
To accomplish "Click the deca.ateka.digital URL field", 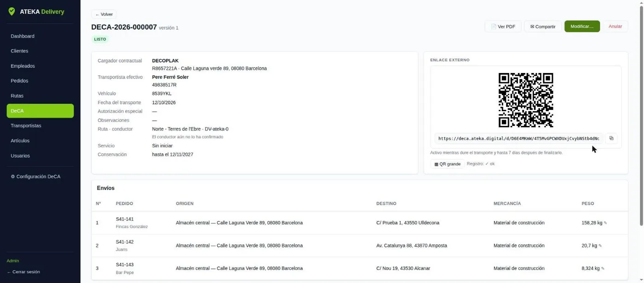I will click(518, 138).
